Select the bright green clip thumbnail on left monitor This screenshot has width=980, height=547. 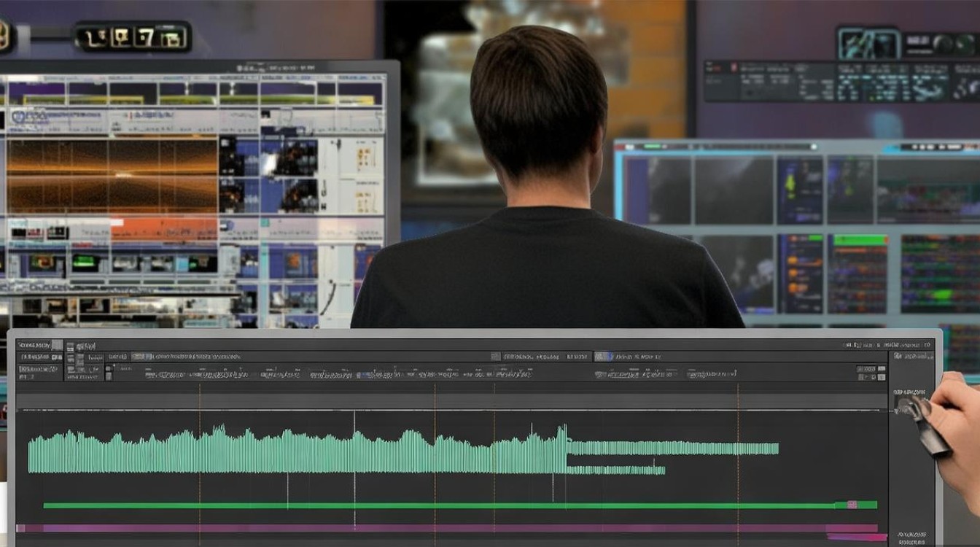point(85,262)
